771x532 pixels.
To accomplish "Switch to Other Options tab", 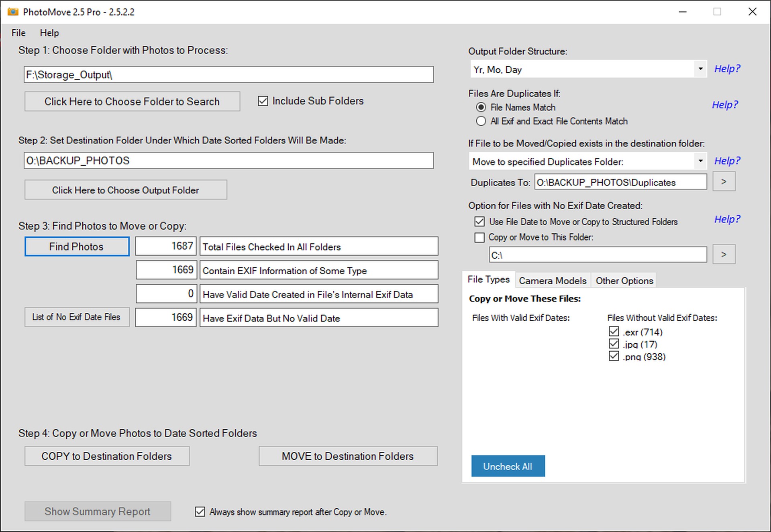I will (x=624, y=281).
